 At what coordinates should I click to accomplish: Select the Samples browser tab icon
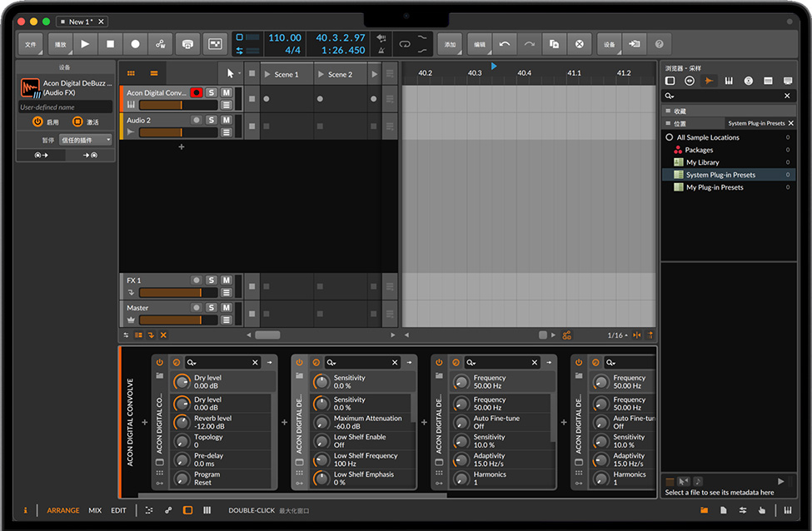(x=709, y=81)
